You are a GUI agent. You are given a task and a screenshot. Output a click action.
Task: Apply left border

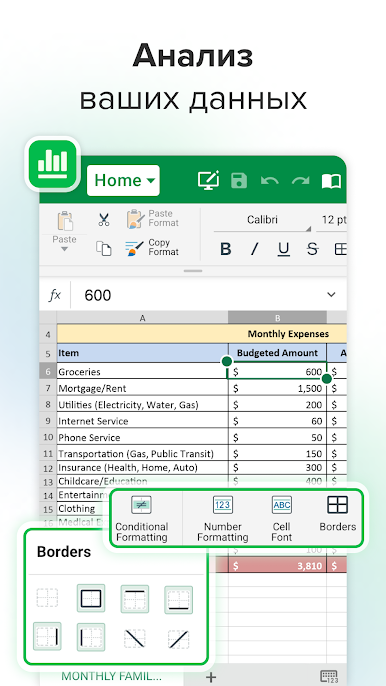(91, 637)
